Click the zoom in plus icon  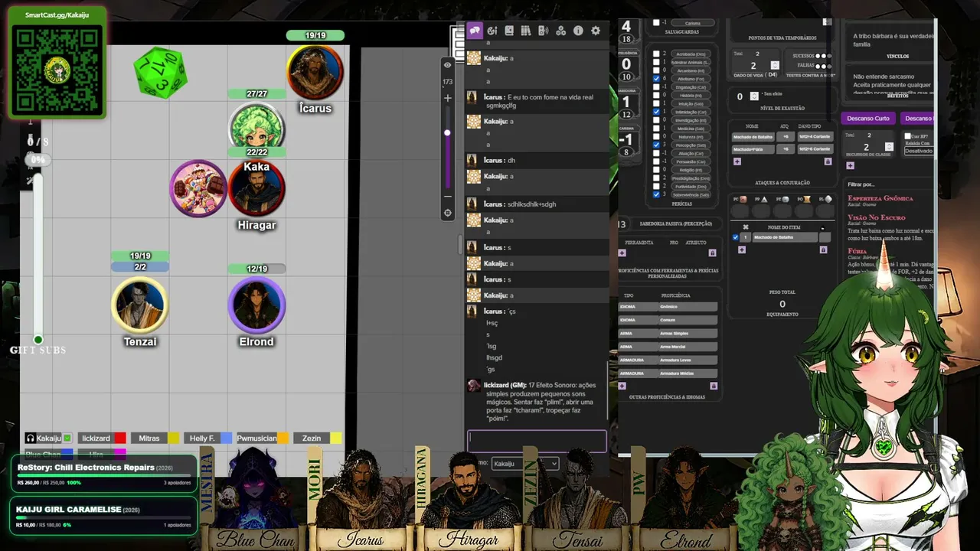coord(447,98)
